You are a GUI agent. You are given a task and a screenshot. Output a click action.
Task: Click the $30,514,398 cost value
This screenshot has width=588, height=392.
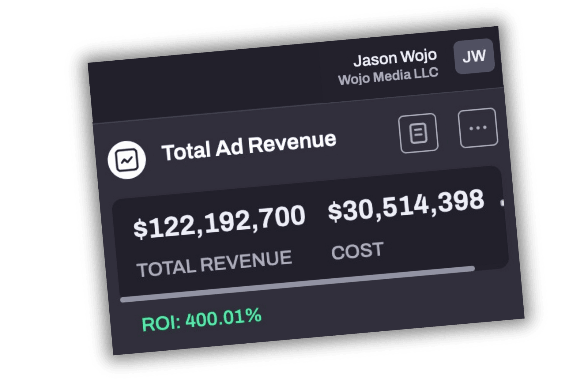(406, 205)
